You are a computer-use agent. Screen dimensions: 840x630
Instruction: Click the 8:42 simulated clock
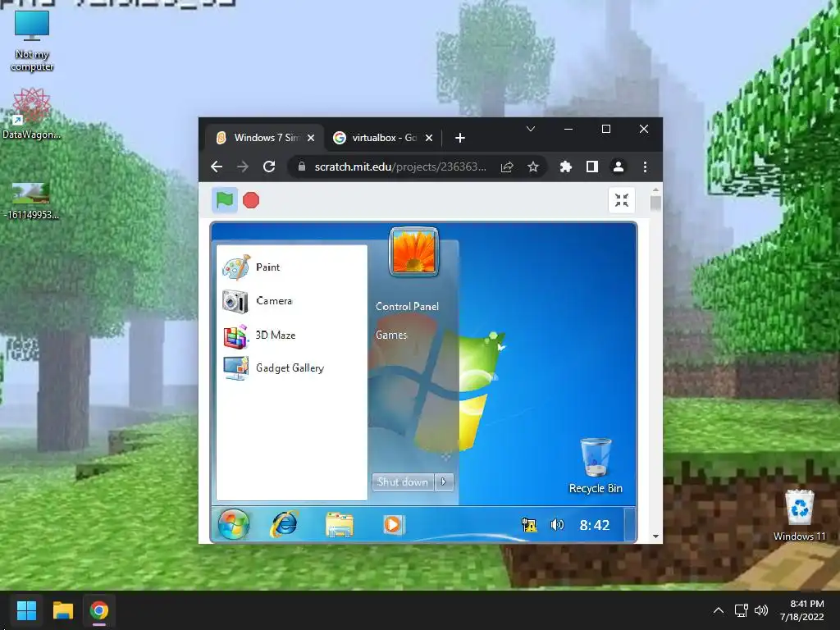pyautogui.click(x=595, y=525)
